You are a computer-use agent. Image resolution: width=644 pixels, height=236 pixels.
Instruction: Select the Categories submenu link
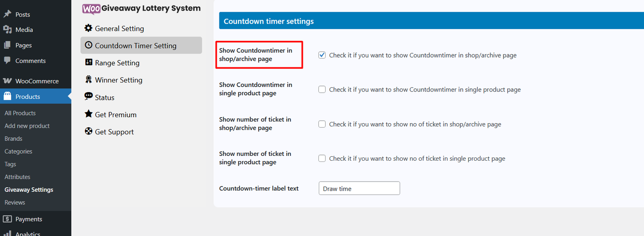pos(18,151)
